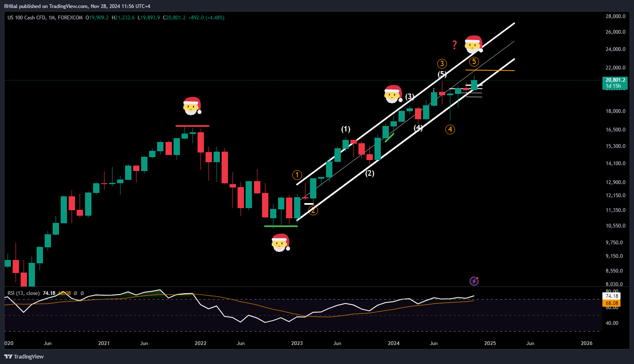634x364 pixels.
Task: Click the white (2) wave label
Action: pos(369,173)
